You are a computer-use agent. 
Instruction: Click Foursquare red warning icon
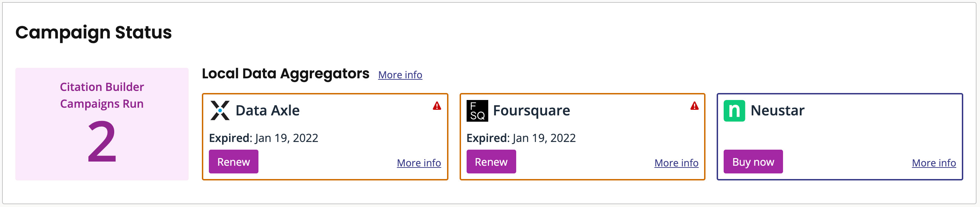(x=694, y=106)
